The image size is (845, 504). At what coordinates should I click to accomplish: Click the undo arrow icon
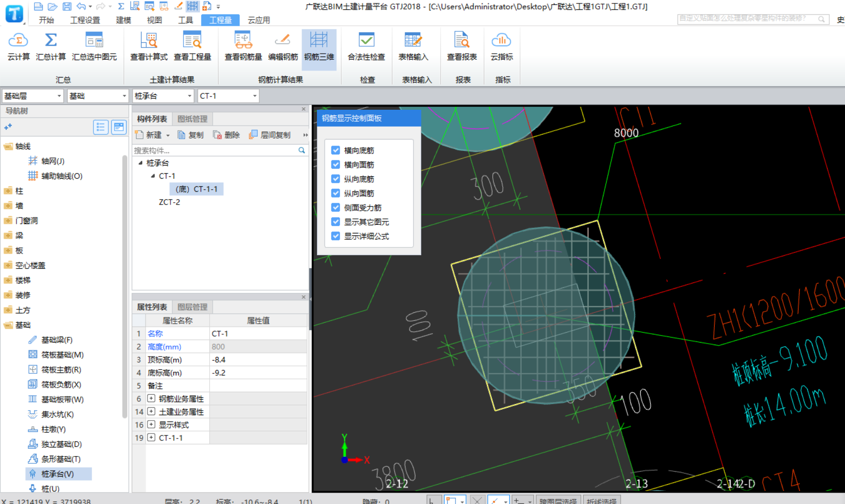click(x=81, y=6)
